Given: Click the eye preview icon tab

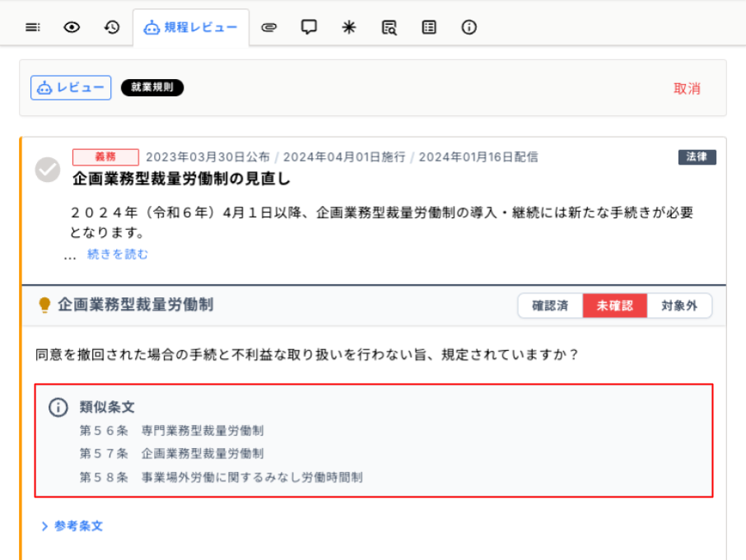Looking at the screenshot, I should [x=72, y=27].
